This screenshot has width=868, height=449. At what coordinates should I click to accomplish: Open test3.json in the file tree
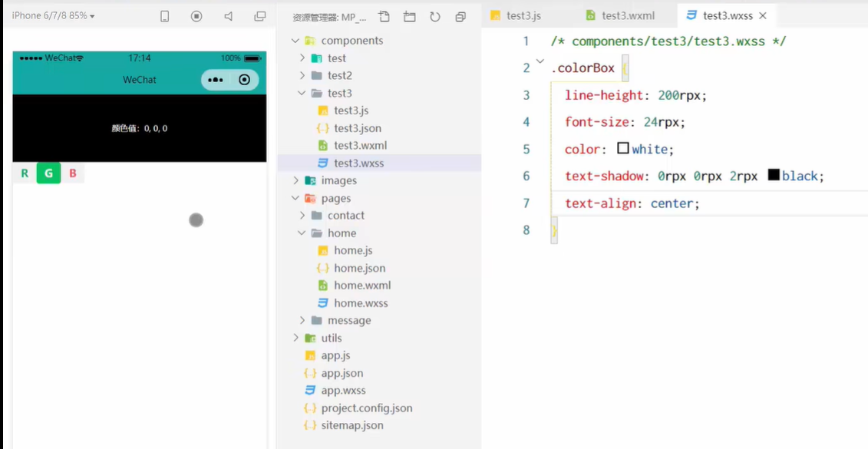coord(358,128)
